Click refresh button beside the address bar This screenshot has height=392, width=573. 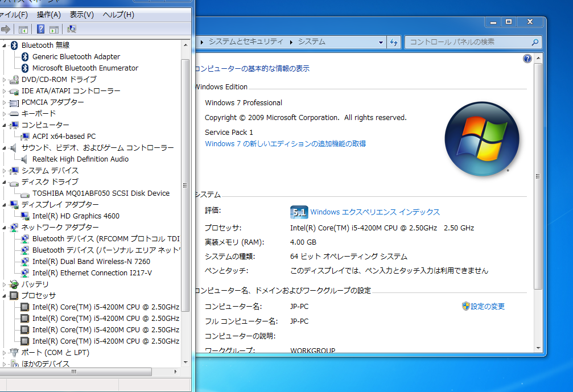pos(394,42)
